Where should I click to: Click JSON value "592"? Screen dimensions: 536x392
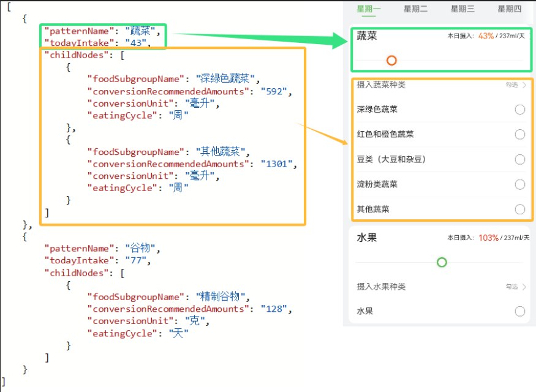point(274,92)
